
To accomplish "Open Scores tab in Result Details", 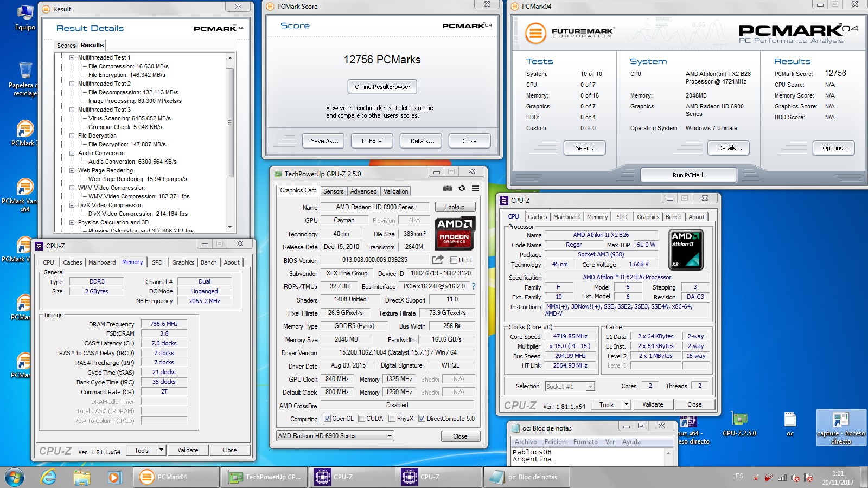I will coord(66,46).
